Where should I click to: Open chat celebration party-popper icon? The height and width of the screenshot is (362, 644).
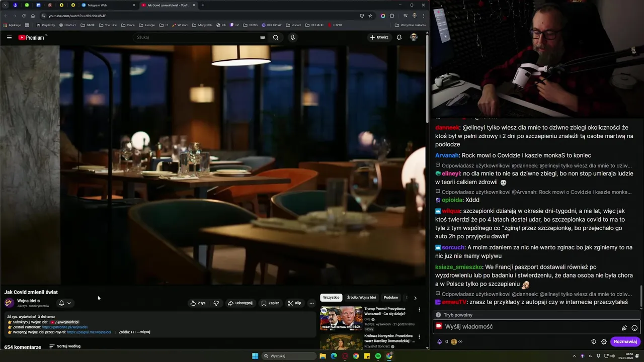pyautogui.click(x=624, y=327)
